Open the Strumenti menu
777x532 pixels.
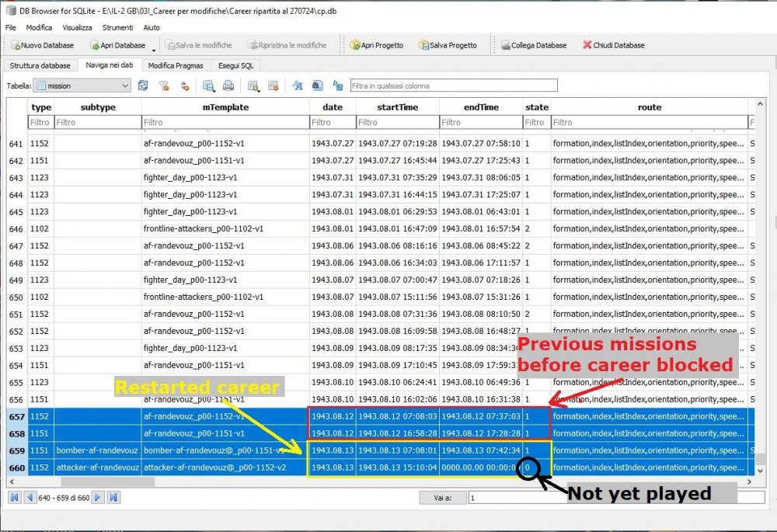[117, 27]
